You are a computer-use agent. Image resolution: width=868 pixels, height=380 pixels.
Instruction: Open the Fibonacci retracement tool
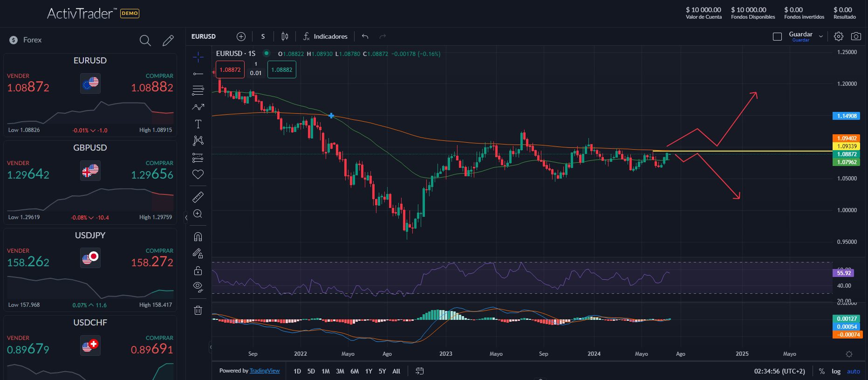click(198, 90)
